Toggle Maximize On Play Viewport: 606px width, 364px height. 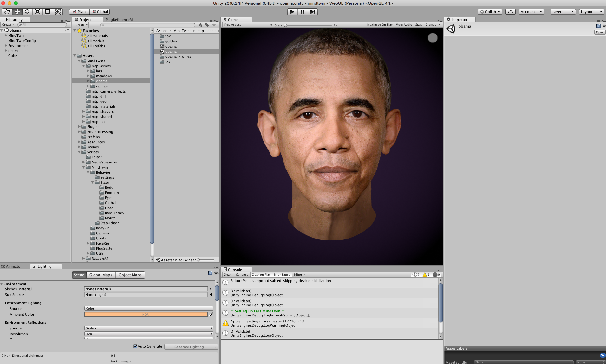[380, 25]
